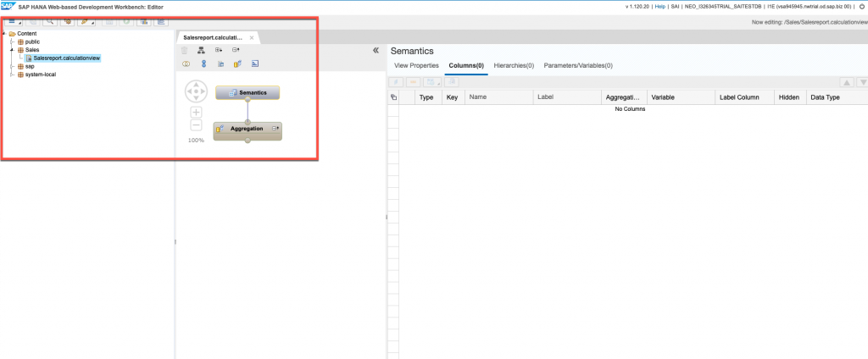Select the Sales package
Viewport: 868px width, 359px height.
(32, 50)
